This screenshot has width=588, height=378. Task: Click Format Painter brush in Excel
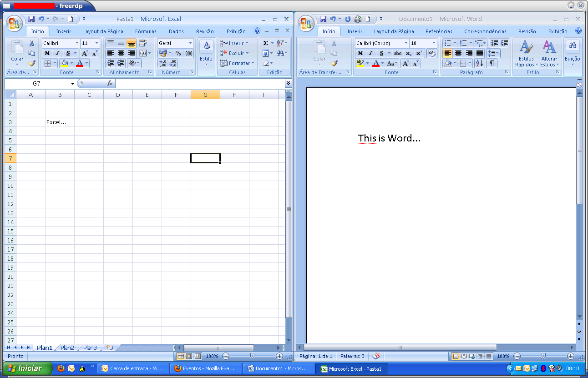pyautogui.click(x=32, y=63)
